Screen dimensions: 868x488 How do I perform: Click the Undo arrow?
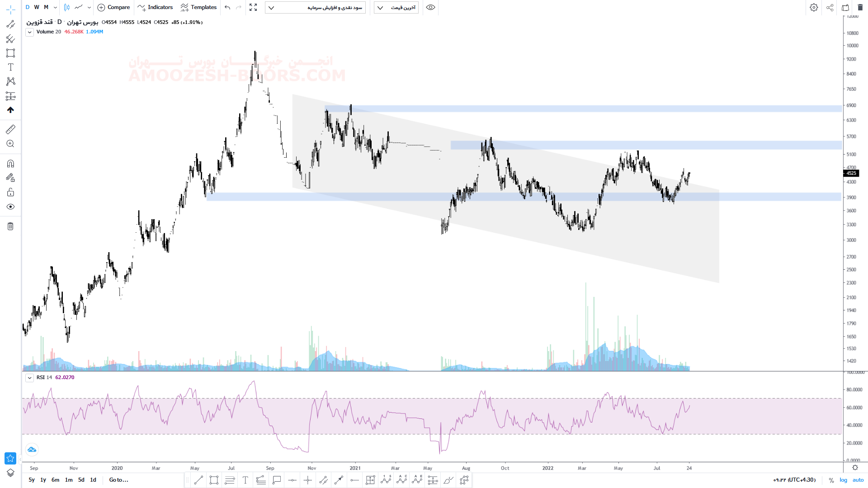(x=227, y=7)
